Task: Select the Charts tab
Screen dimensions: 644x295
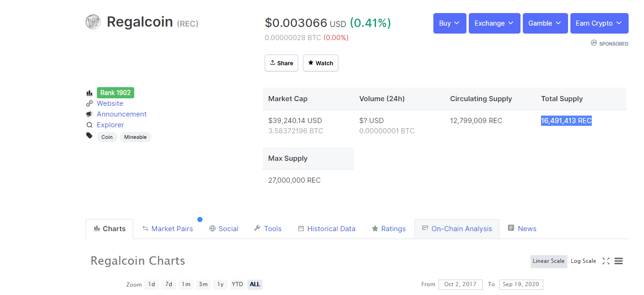Action: coord(110,229)
